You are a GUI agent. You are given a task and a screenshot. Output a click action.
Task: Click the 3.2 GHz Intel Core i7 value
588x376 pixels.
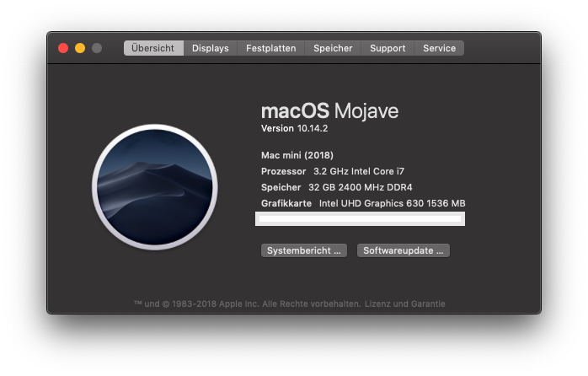(x=359, y=171)
